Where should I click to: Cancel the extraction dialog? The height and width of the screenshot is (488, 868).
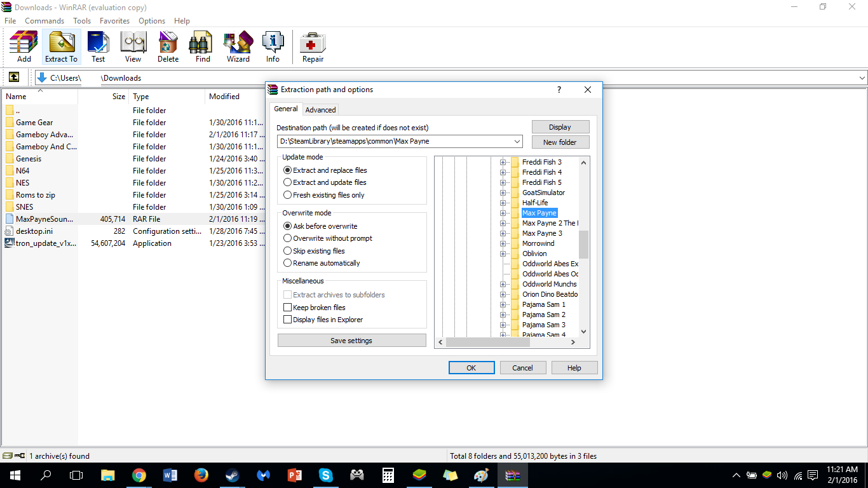[523, 368]
